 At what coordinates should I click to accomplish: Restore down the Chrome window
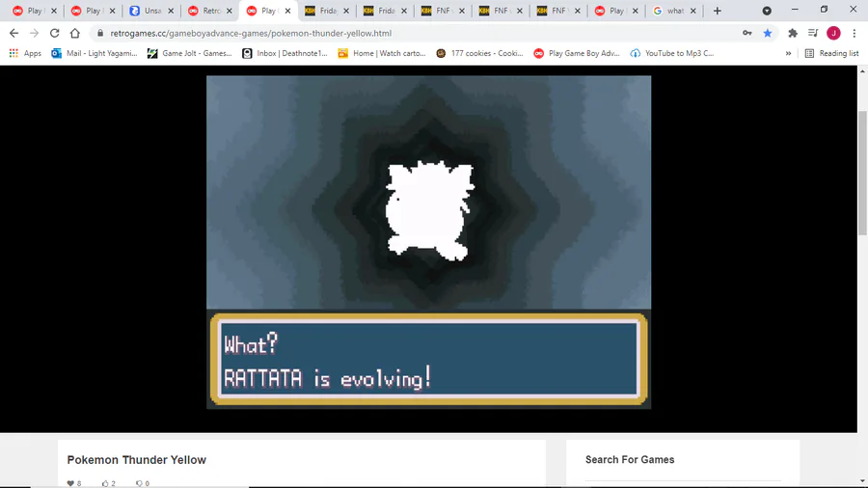coord(825,10)
